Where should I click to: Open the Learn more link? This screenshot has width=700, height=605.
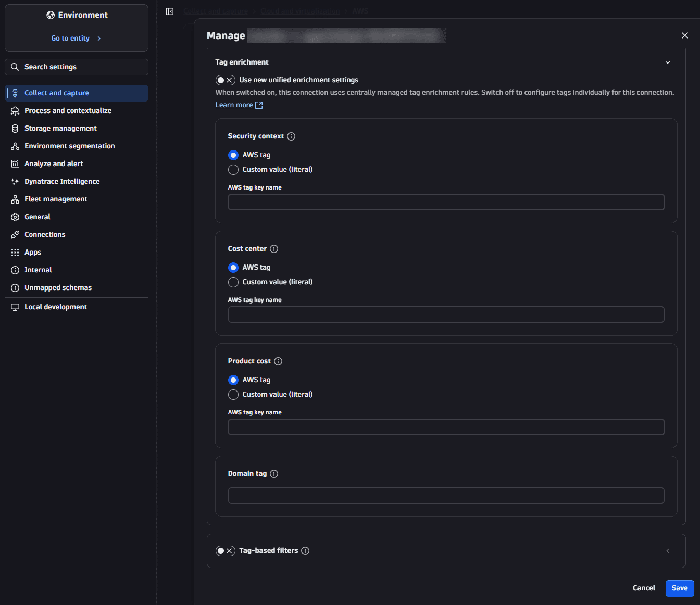pyautogui.click(x=239, y=105)
